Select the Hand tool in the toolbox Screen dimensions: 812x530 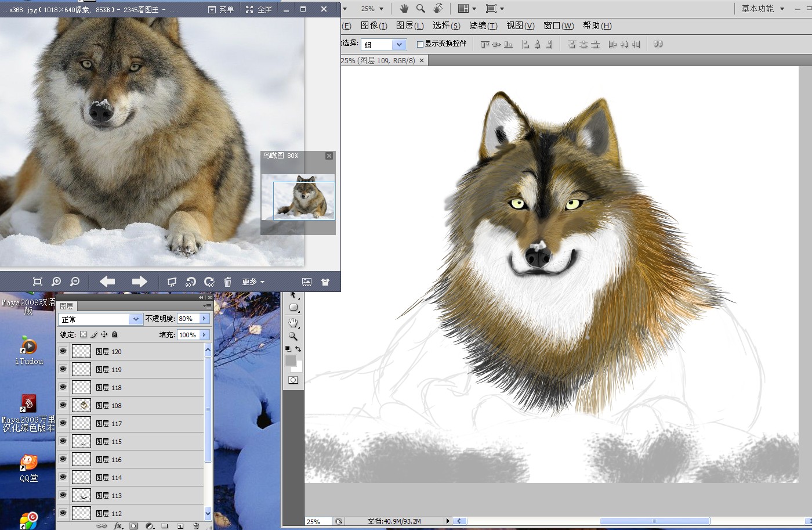(x=293, y=322)
